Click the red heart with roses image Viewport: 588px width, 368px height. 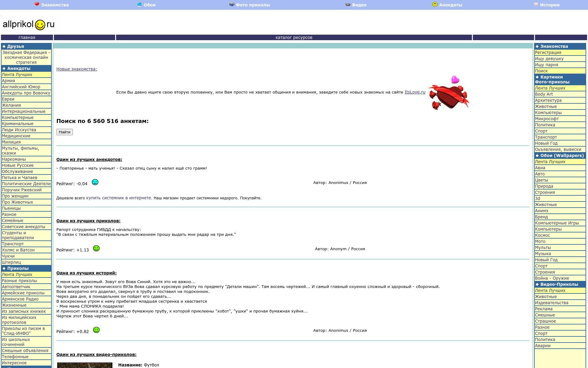pyautogui.click(x=449, y=97)
